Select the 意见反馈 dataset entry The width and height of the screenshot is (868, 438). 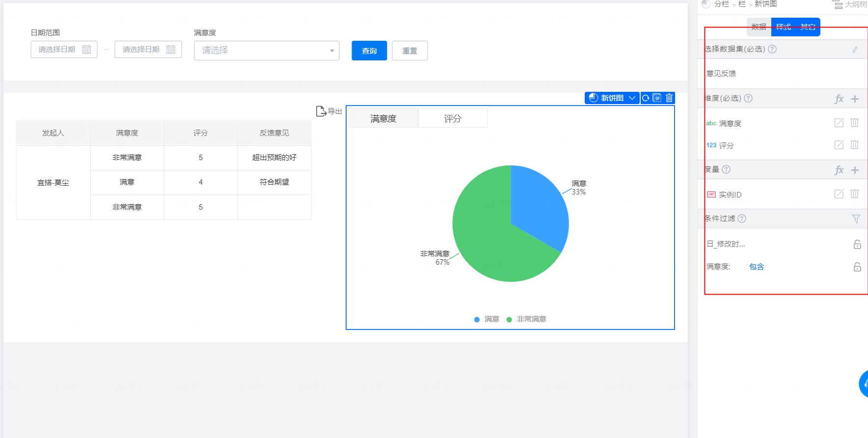(721, 74)
